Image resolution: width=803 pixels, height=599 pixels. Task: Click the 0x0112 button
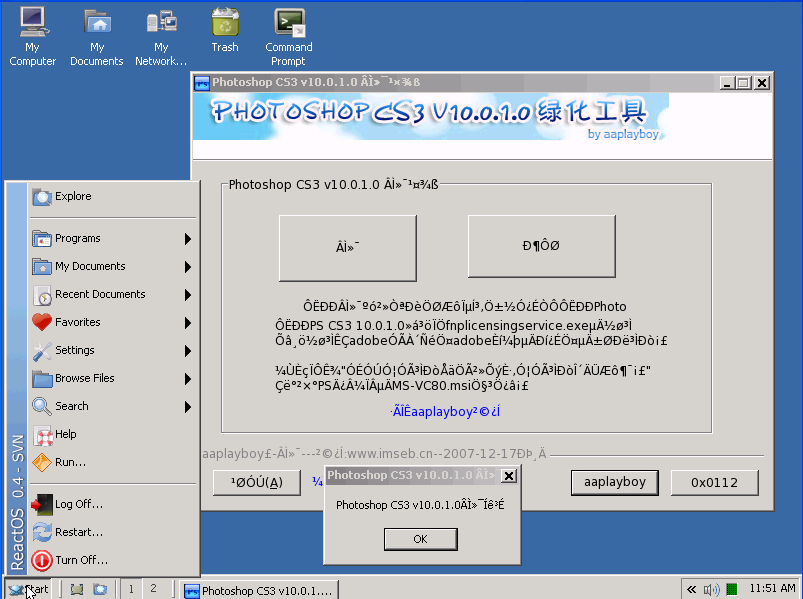[714, 483]
